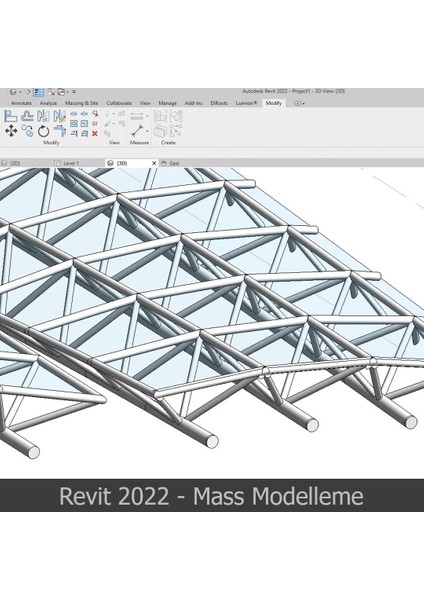
Task: Close the active {3D} view tab
Action: tap(154, 163)
